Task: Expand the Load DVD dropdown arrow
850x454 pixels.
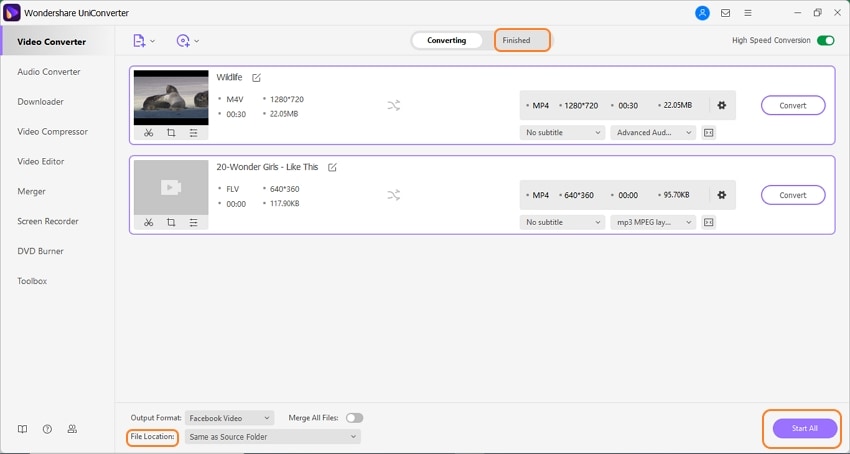Action: point(196,41)
